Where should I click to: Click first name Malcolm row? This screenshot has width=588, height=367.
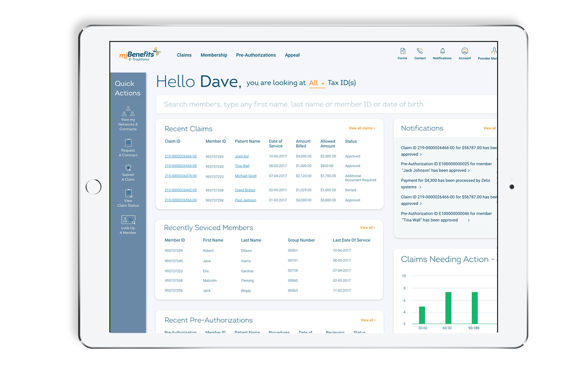[x=210, y=281]
